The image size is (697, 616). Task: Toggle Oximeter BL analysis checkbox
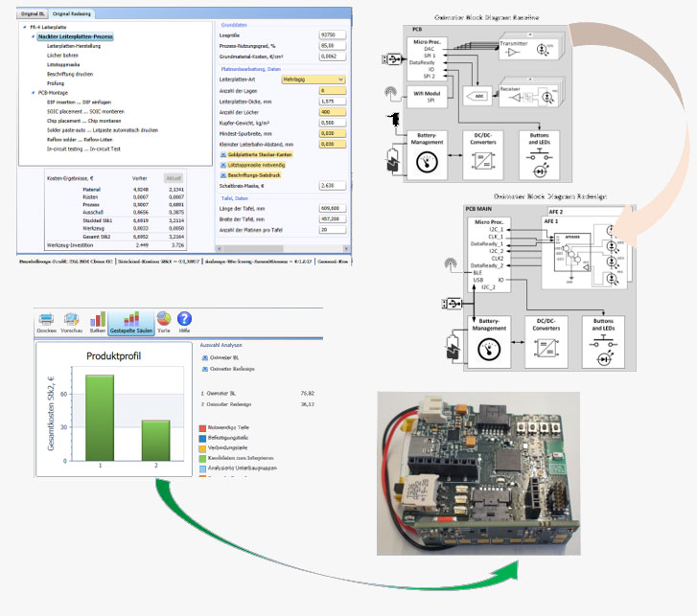(x=204, y=356)
